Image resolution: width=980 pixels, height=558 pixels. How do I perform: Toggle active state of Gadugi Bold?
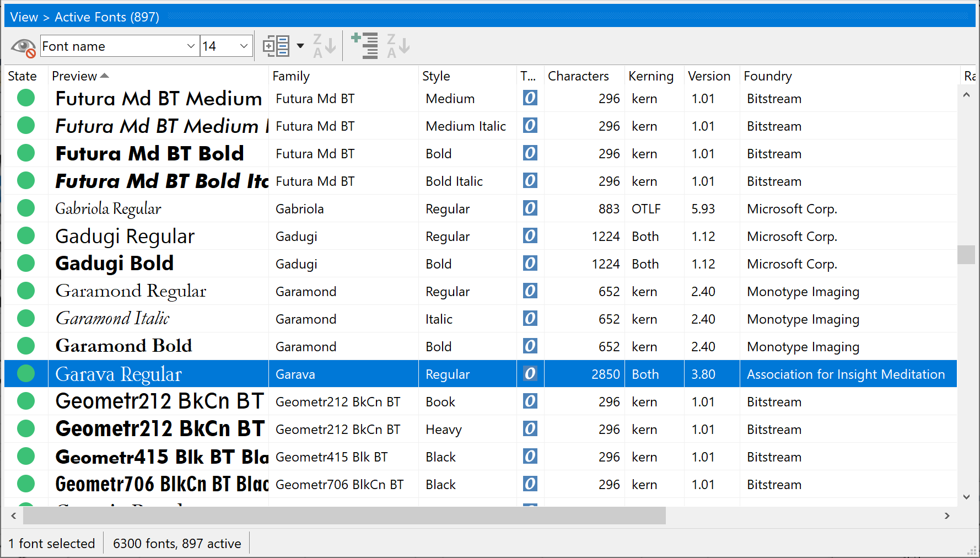click(26, 264)
